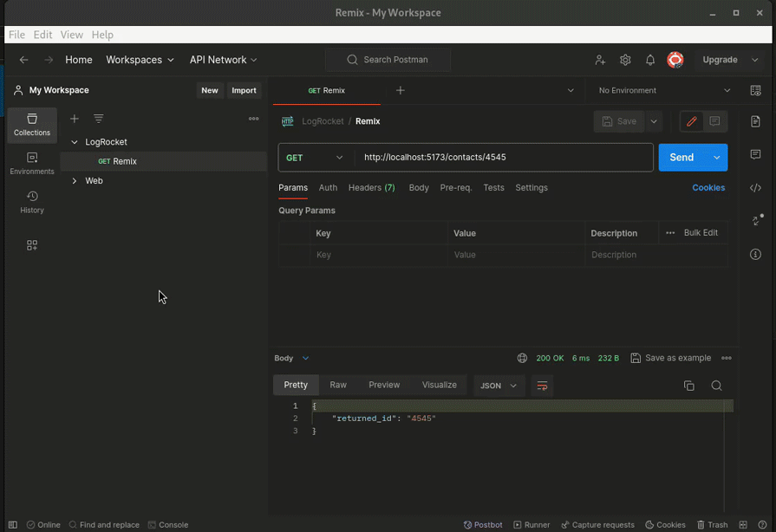Viewport: 776px width, 532px height.
Task: Open the History sidebar panel
Action: (31, 199)
